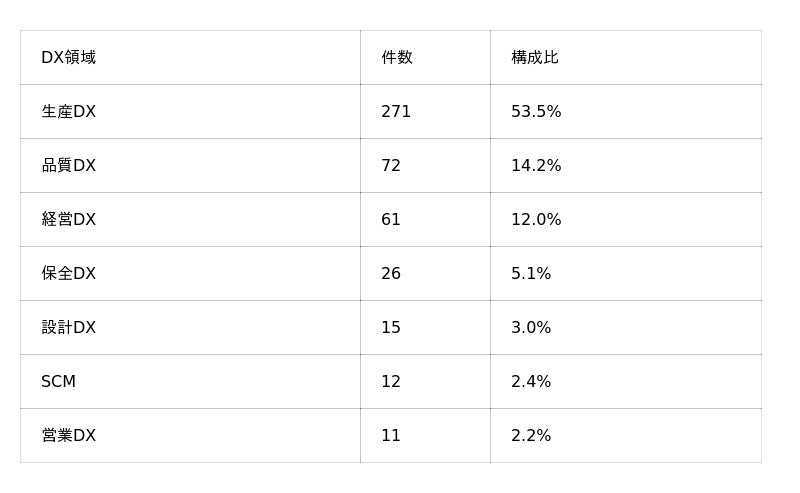Click the ratio cell showing 12.0%

coord(536,219)
